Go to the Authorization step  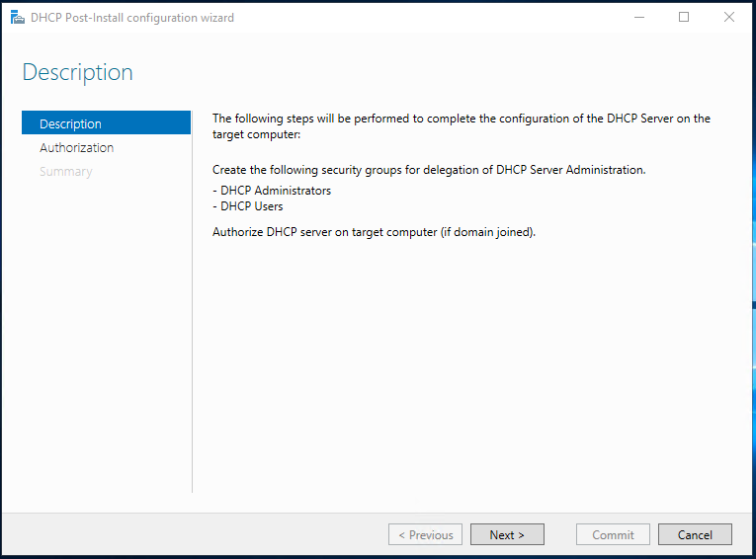tap(77, 147)
